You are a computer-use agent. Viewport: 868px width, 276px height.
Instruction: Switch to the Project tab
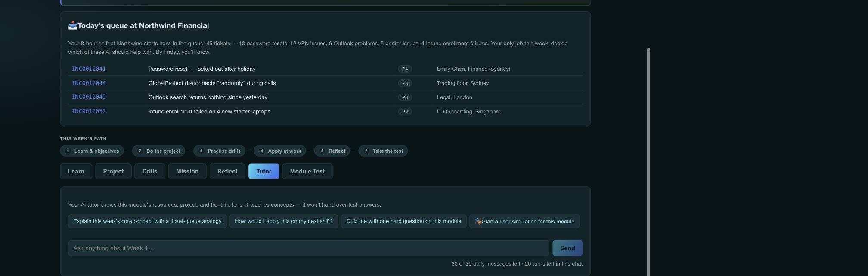pyautogui.click(x=113, y=171)
